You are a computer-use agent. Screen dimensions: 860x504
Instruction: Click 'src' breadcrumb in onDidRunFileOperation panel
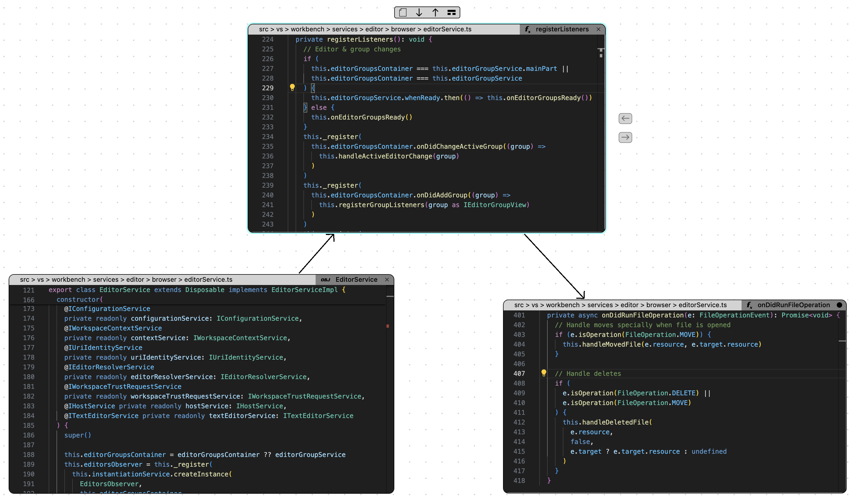[519, 305]
